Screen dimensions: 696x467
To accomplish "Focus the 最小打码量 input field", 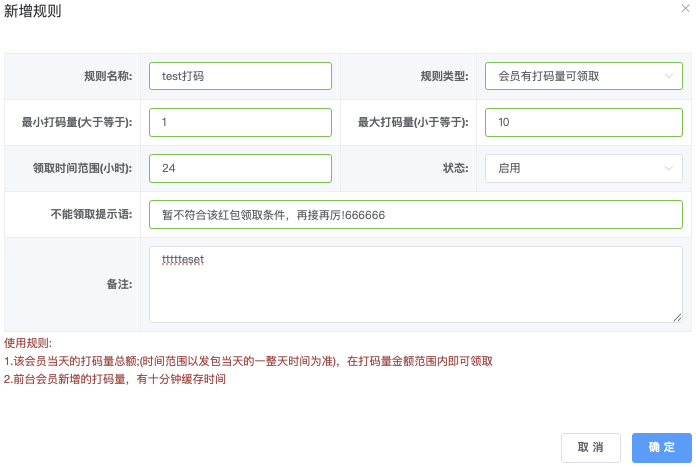I will pos(240,122).
